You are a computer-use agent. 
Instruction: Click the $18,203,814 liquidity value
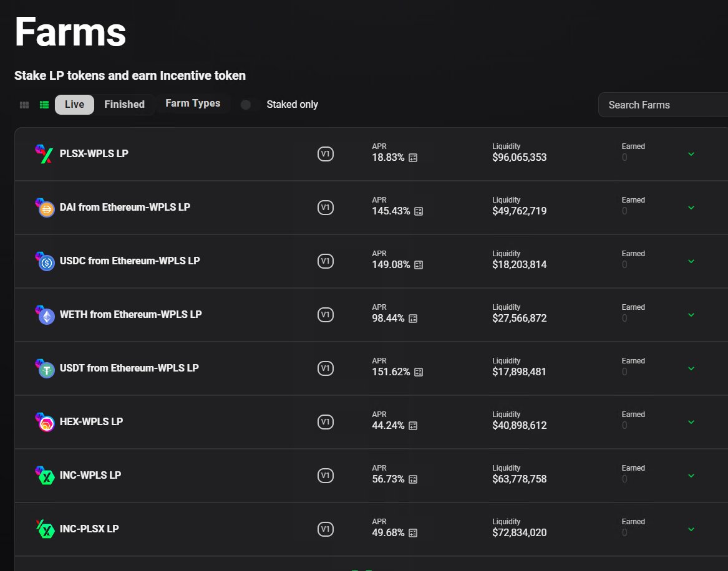tap(520, 265)
